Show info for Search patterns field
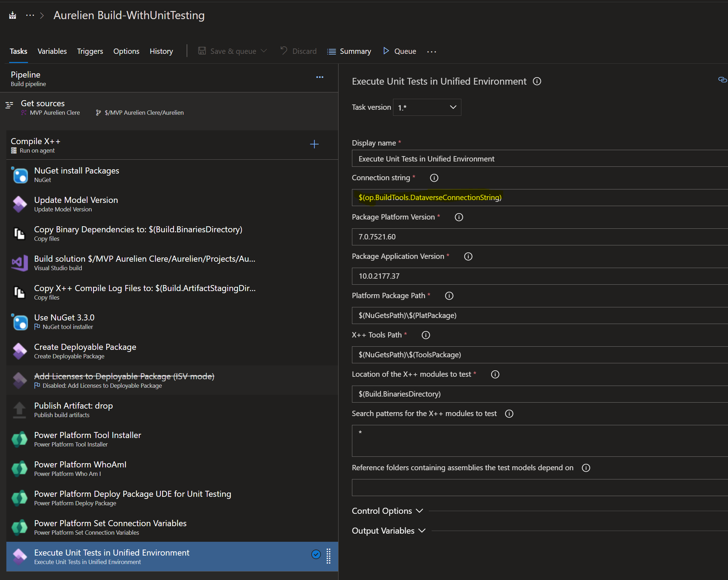The image size is (728, 580). [x=509, y=414]
